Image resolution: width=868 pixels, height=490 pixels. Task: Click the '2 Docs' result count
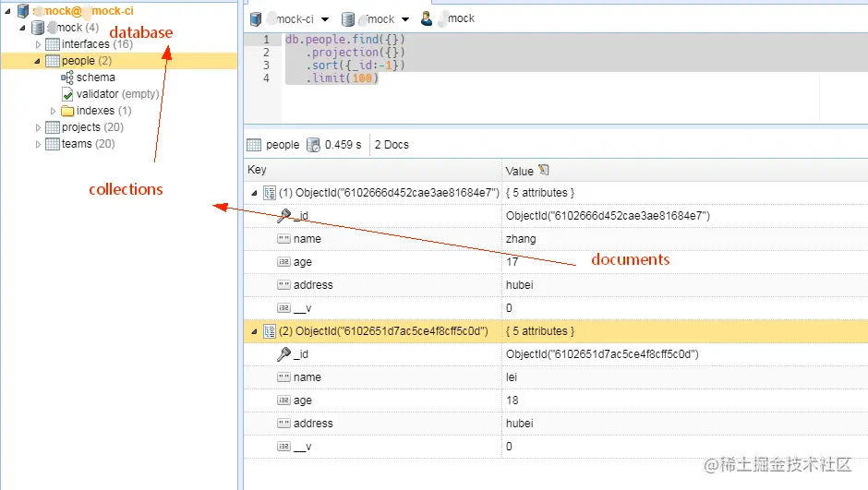[392, 145]
